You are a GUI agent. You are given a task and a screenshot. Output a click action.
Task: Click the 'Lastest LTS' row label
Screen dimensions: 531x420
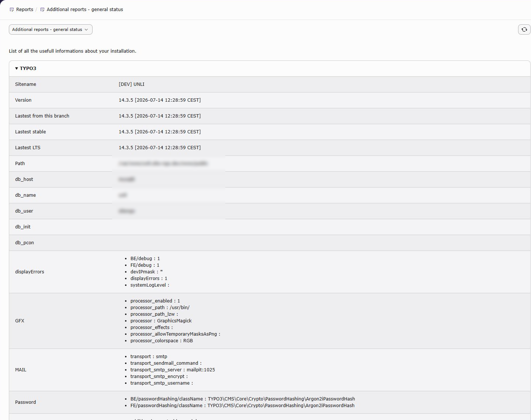(28, 148)
